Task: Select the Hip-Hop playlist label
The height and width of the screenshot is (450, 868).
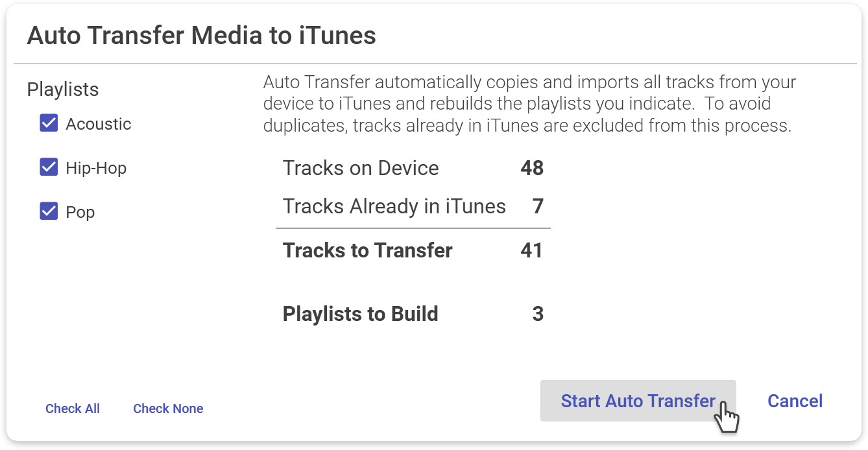Action: pos(96,168)
